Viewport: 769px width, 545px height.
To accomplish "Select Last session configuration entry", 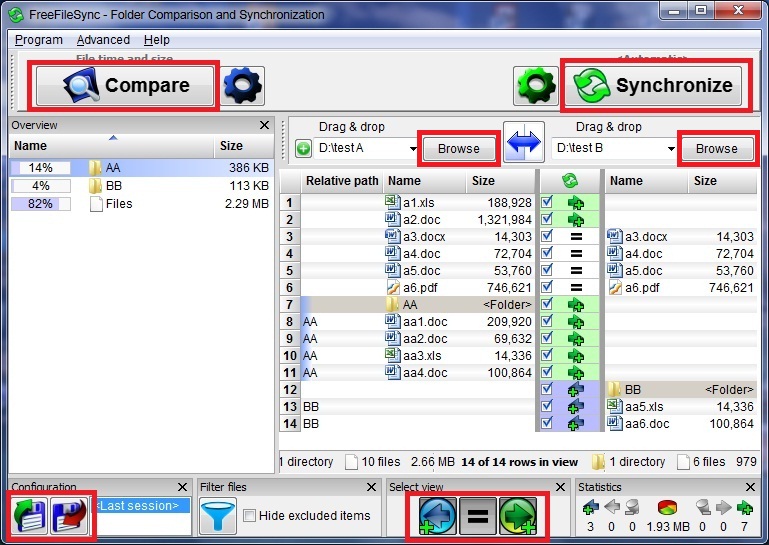I will [140, 505].
